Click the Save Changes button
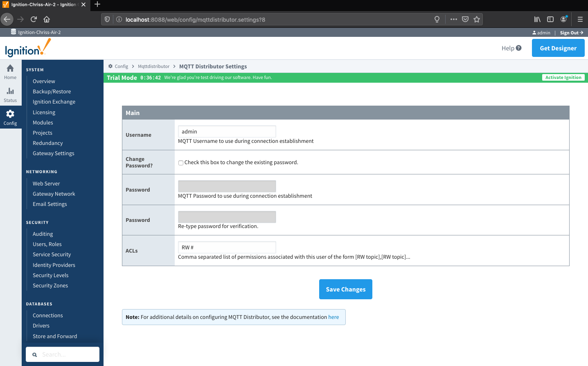This screenshot has width=588, height=366. click(346, 289)
